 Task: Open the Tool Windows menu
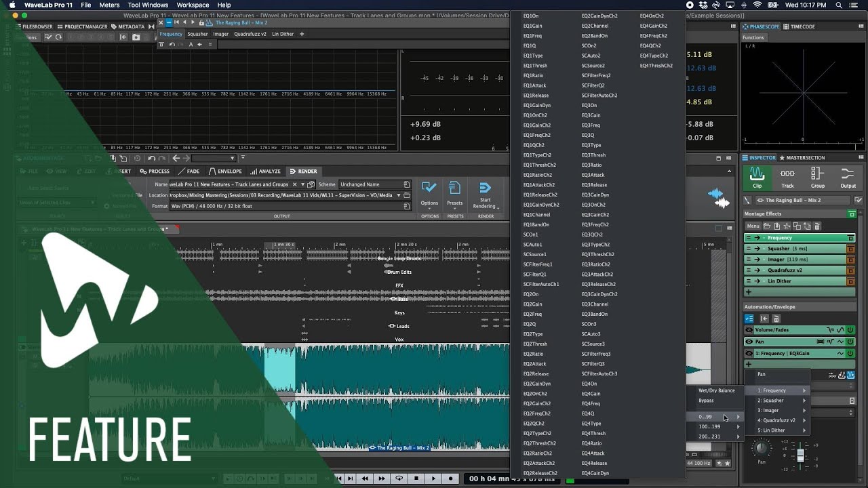click(x=148, y=5)
